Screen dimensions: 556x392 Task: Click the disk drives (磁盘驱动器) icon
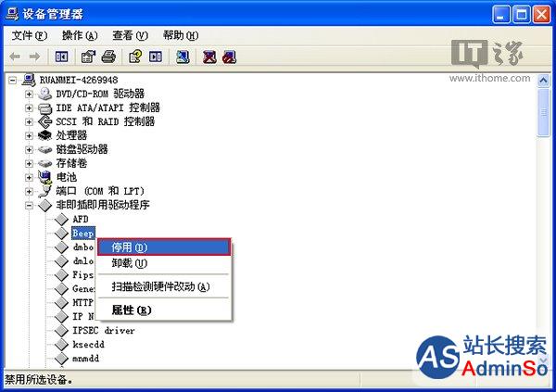(45, 150)
